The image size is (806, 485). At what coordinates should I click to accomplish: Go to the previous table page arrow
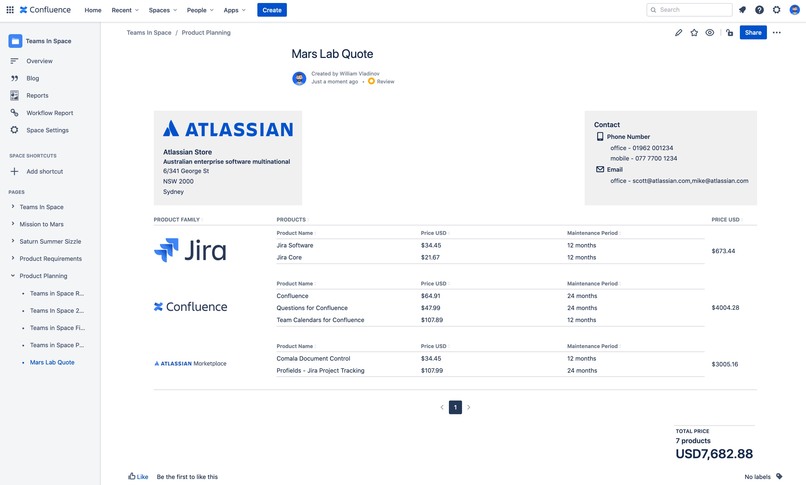[442, 407]
